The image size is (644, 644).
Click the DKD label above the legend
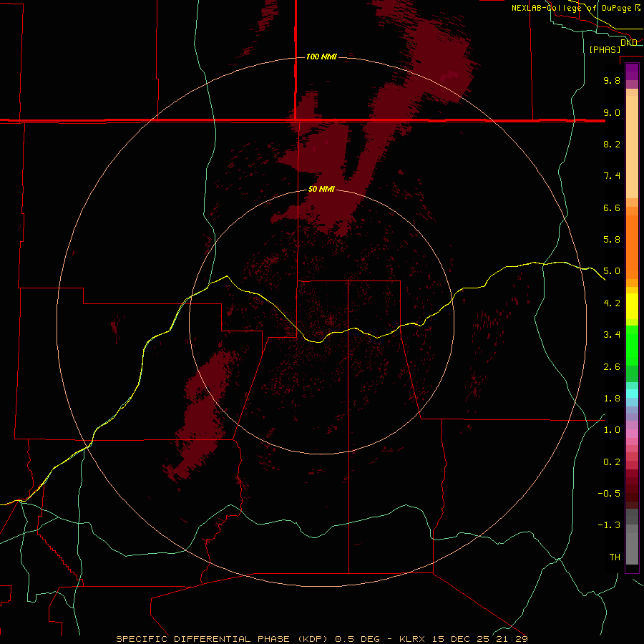click(x=628, y=42)
